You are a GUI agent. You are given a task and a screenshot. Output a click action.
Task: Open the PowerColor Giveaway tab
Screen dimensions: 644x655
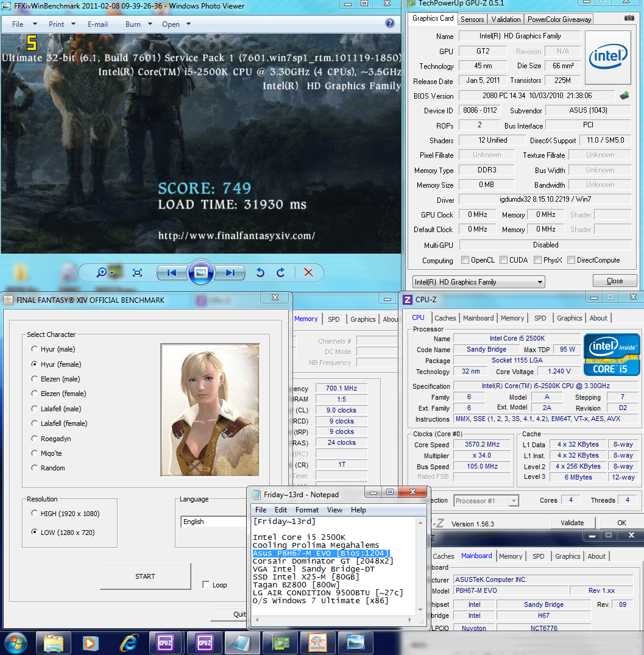[559, 19]
